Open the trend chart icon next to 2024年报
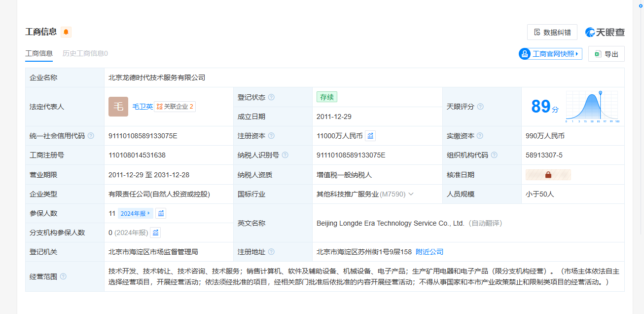644x314 pixels. [x=161, y=213]
